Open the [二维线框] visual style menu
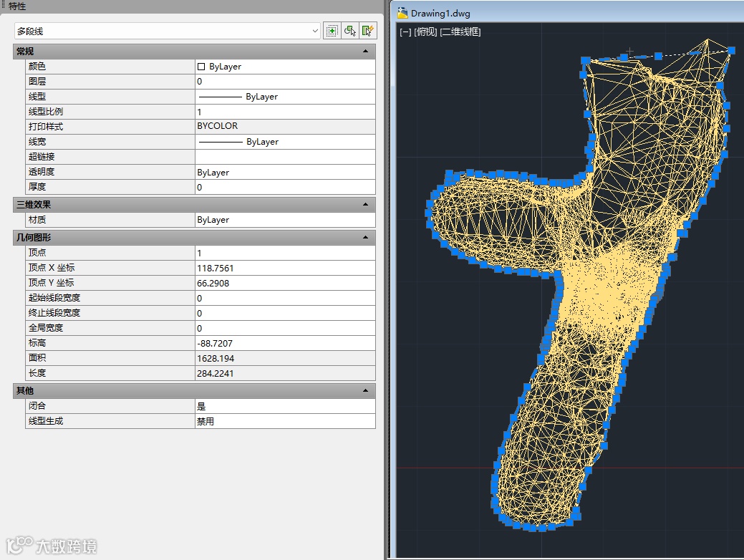744x560 pixels. click(x=460, y=32)
